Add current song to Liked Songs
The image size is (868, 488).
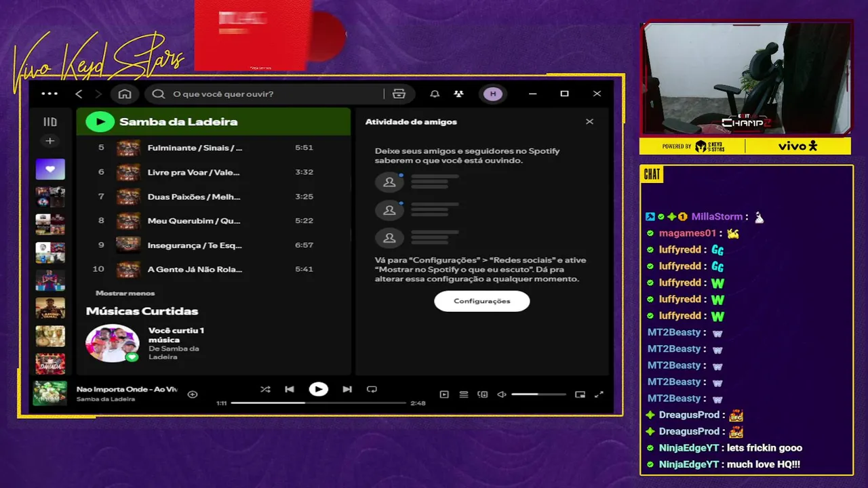tap(193, 394)
